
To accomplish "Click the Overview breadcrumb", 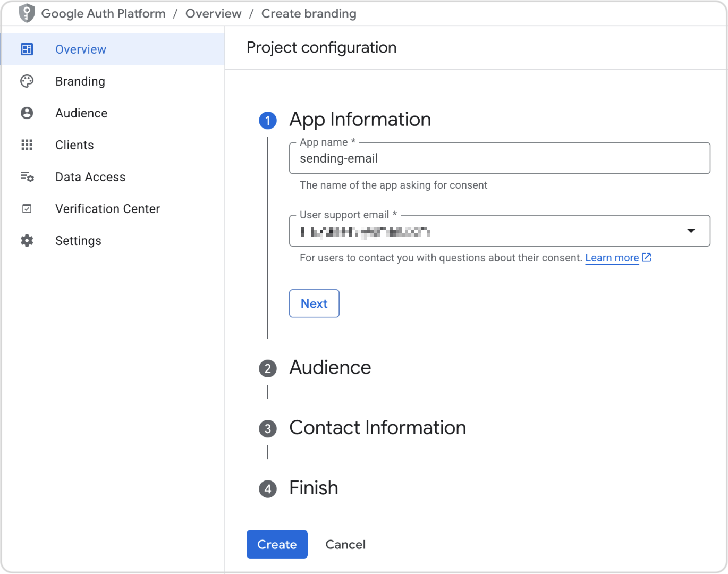I will tap(213, 13).
